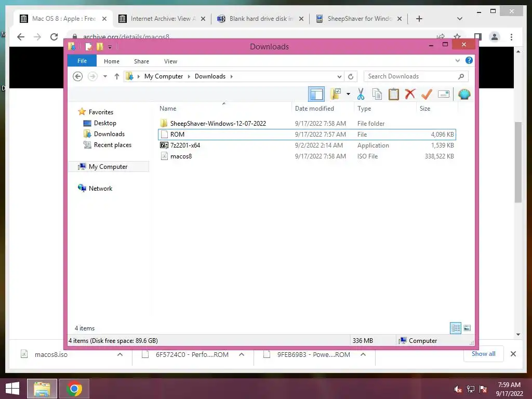Toggle the navigation pane toolbar button
The width and height of the screenshot is (532, 399).
[x=316, y=94]
